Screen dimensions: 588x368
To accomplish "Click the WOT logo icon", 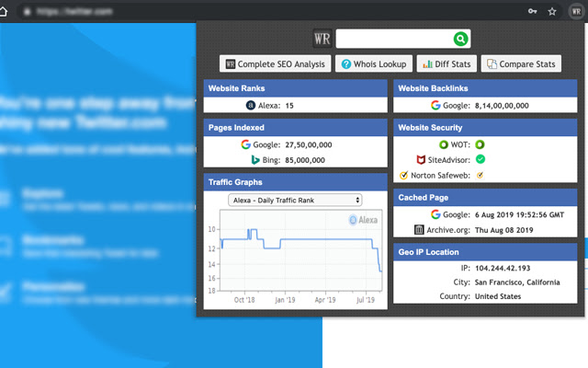I will [444, 144].
